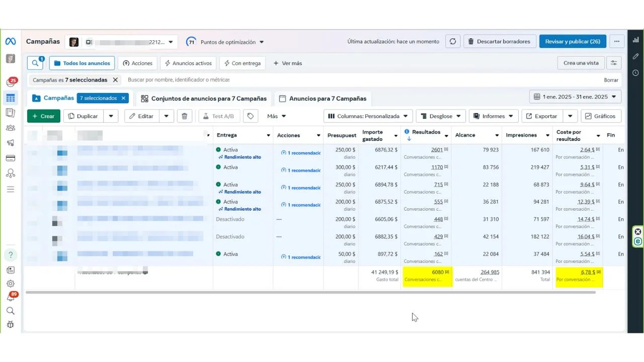Open the clock history icon in right panel
The width and height of the screenshot is (644, 362).
pos(635,73)
